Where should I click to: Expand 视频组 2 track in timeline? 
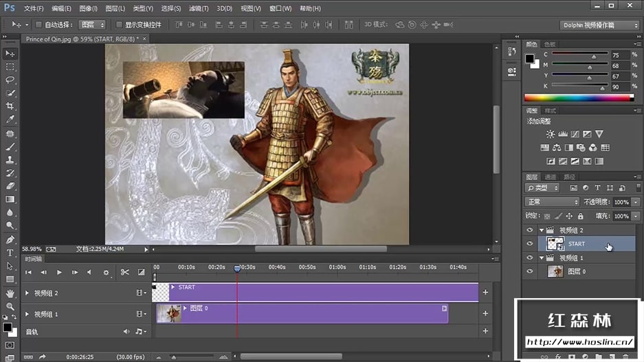click(x=27, y=293)
